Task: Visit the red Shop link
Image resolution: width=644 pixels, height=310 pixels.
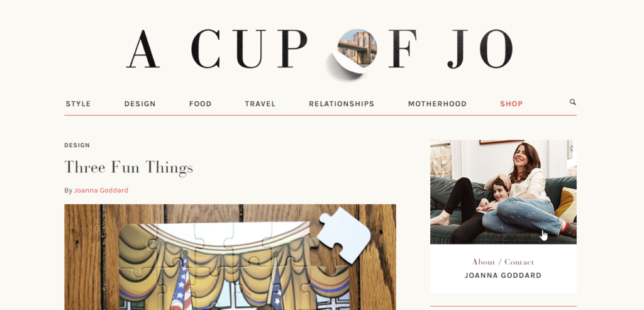Action: [511, 104]
